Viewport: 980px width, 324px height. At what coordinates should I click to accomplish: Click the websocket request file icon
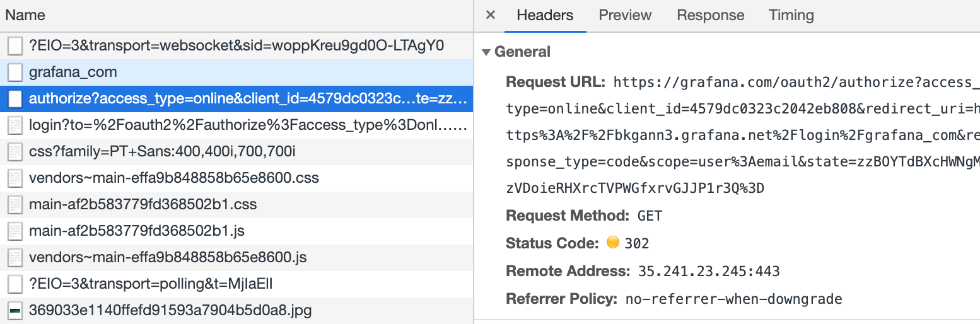15,46
